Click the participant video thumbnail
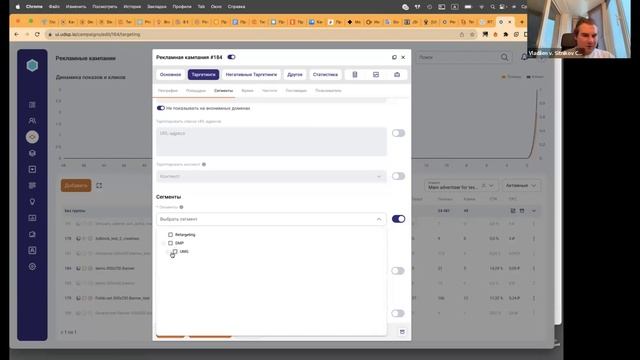 [x=578, y=29]
